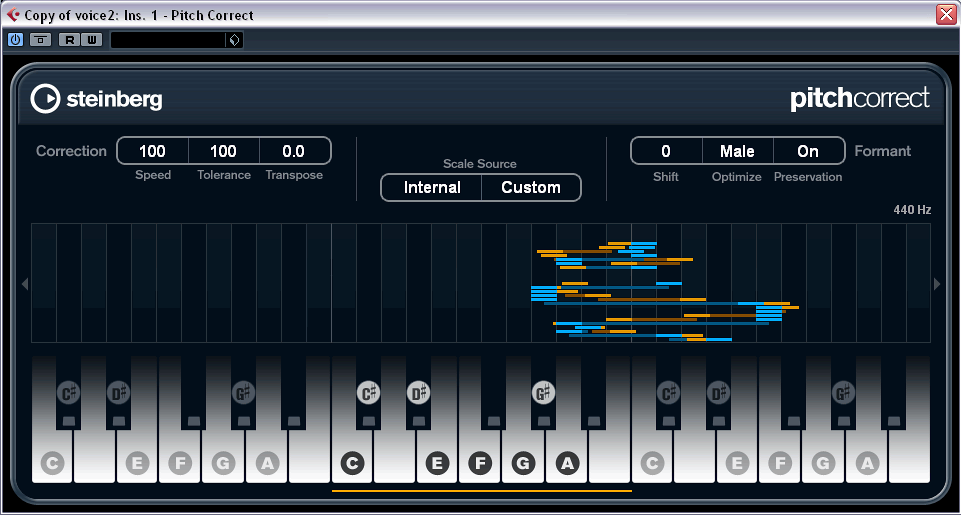
Task: Click unlabeled A# black key in middle octave
Action: click(593, 392)
